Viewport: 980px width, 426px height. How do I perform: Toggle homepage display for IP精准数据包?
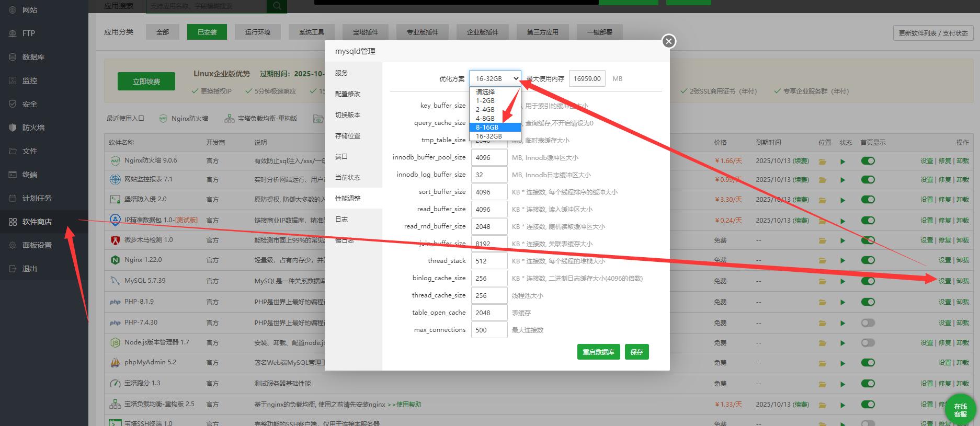pyautogui.click(x=868, y=220)
